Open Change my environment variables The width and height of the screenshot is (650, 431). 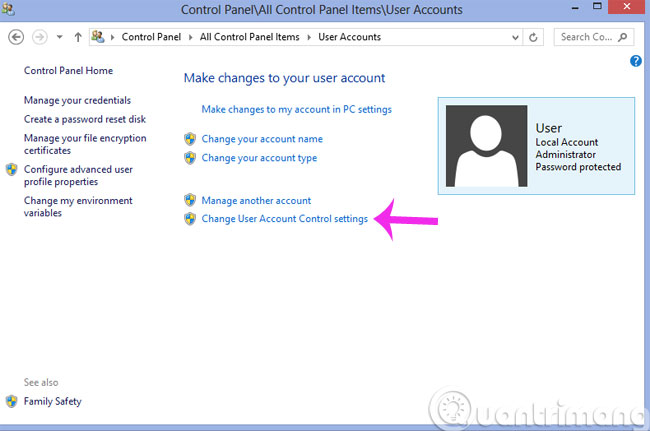[78, 206]
